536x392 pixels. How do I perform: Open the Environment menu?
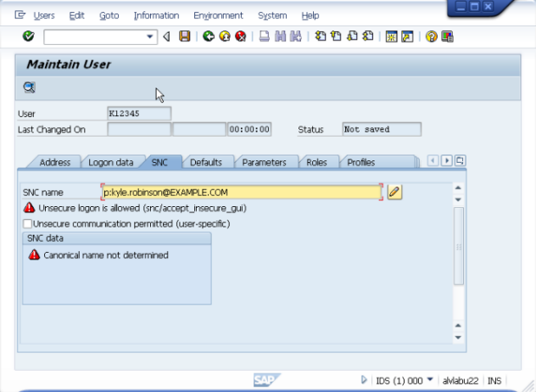(219, 16)
